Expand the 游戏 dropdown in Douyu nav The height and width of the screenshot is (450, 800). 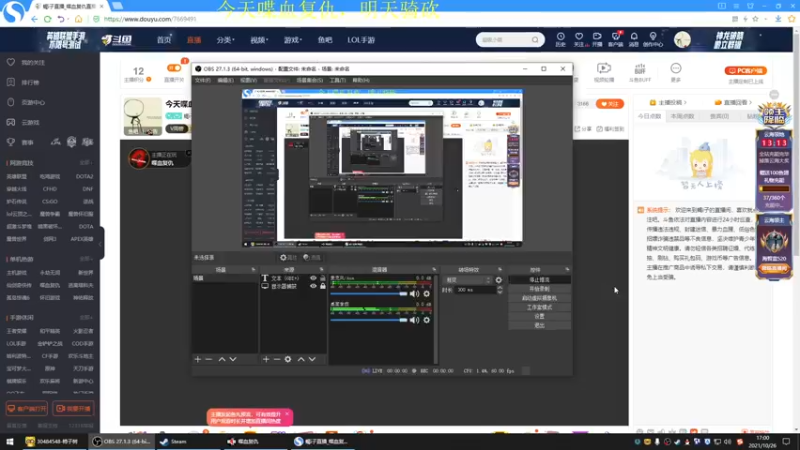point(292,40)
